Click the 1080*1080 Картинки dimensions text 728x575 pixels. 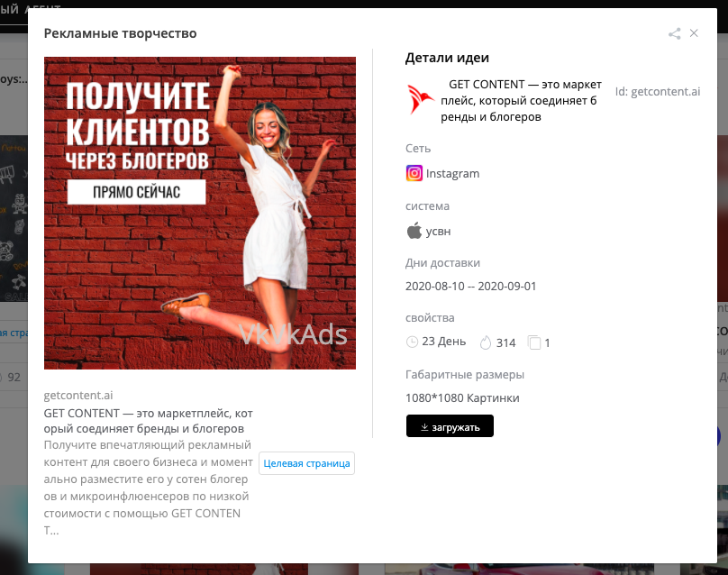pos(462,398)
